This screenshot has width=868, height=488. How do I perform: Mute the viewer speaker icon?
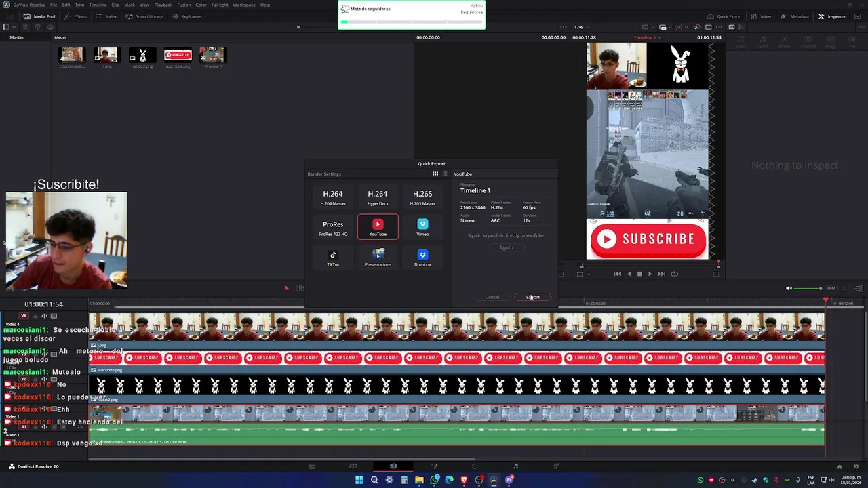pyautogui.click(x=789, y=288)
